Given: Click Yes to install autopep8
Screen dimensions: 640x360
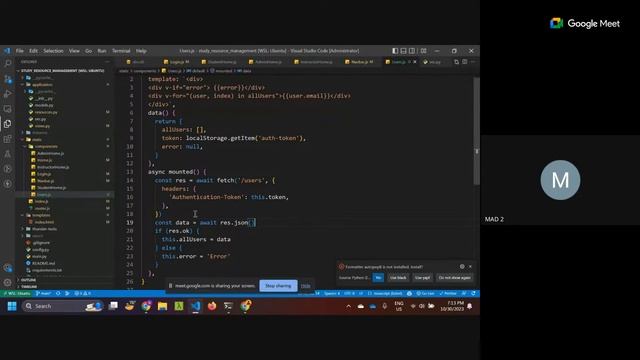Looking at the screenshot, I should point(378,278).
